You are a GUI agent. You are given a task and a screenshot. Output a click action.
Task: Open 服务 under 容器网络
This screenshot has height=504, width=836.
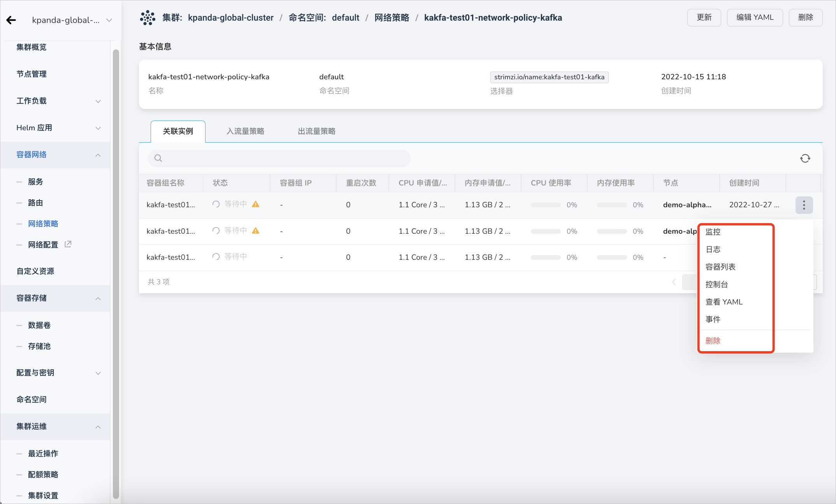click(35, 182)
